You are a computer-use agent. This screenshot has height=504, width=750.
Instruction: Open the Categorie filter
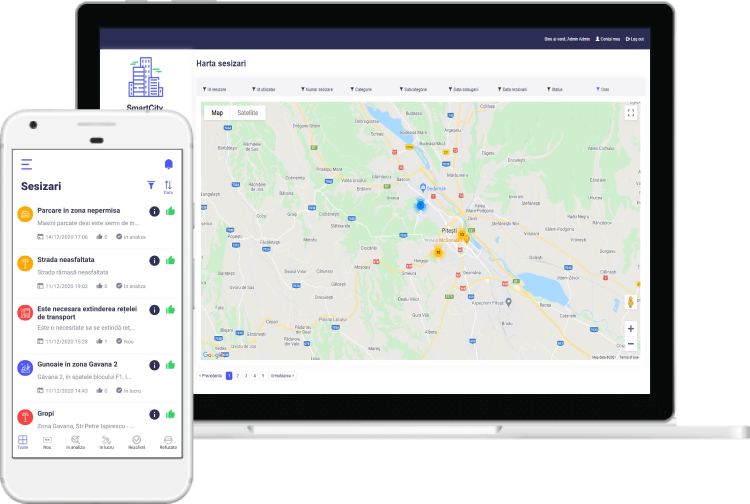click(361, 89)
